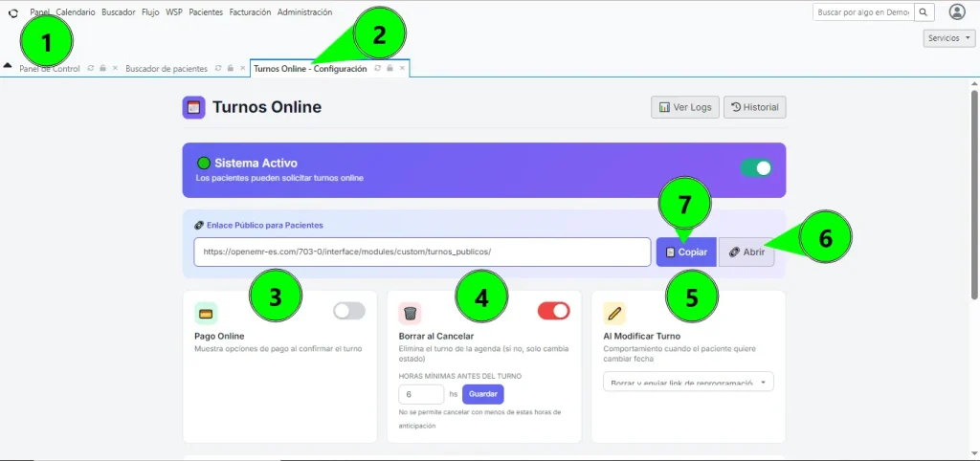Open the Historial button

[755, 107]
